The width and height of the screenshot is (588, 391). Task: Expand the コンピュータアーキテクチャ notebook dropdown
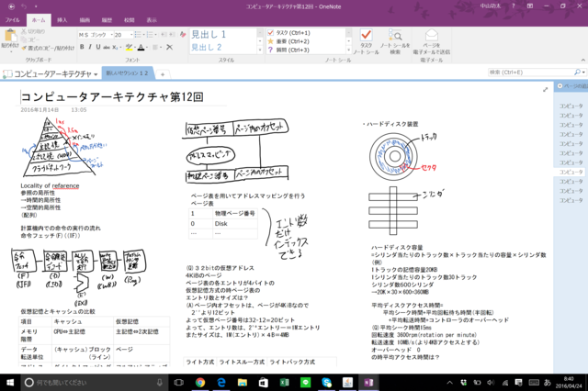pos(93,73)
